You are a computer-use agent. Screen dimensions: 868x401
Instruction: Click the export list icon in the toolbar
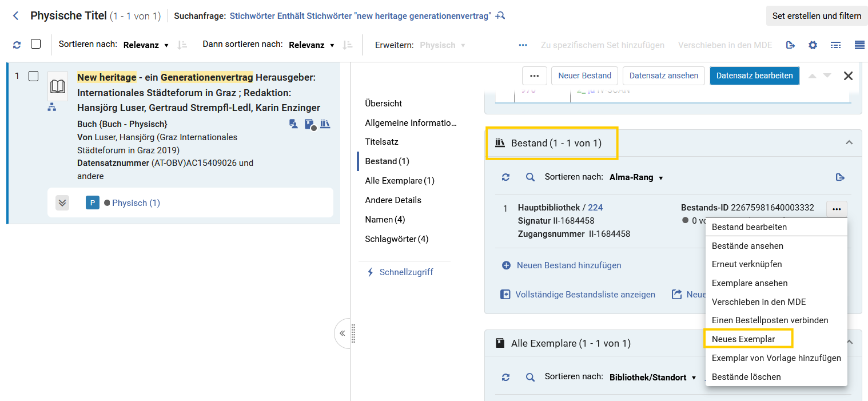click(790, 45)
